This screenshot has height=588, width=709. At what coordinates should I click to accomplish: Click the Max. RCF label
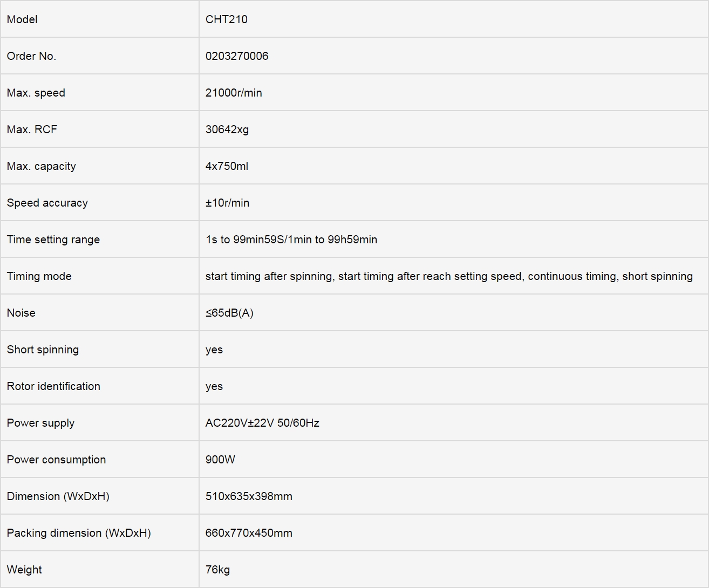[x=32, y=129]
